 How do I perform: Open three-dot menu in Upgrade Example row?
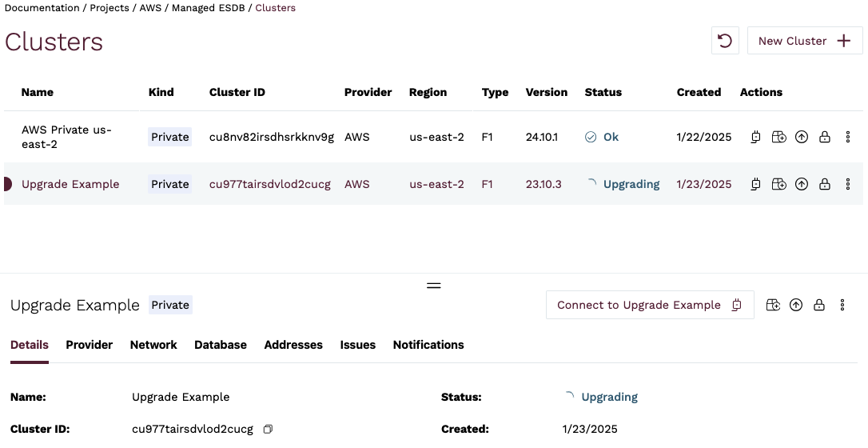(x=848, y=185)
